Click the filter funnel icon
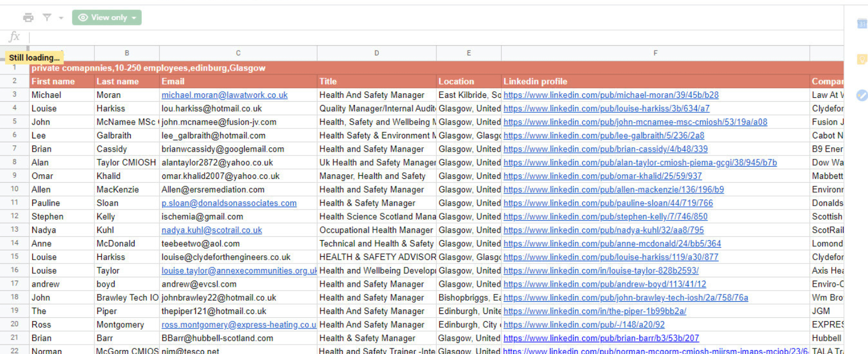This screenshot has height=354, width=868. pyautogui.click(x=47, y=18)
